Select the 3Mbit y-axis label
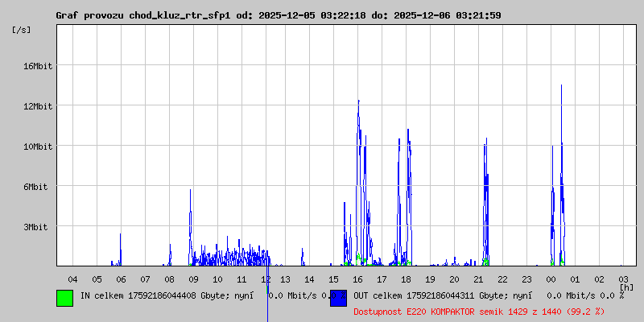The image size is (644, 322). click(35, 226)
